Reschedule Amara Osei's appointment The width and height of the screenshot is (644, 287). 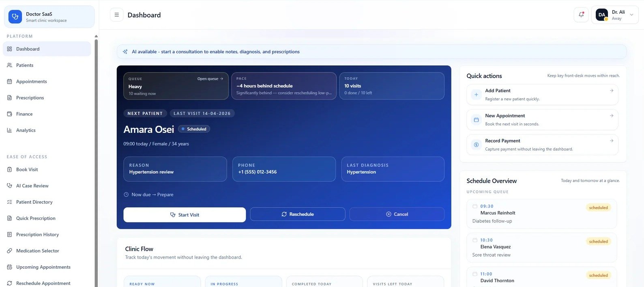click(x=298, y=214)
